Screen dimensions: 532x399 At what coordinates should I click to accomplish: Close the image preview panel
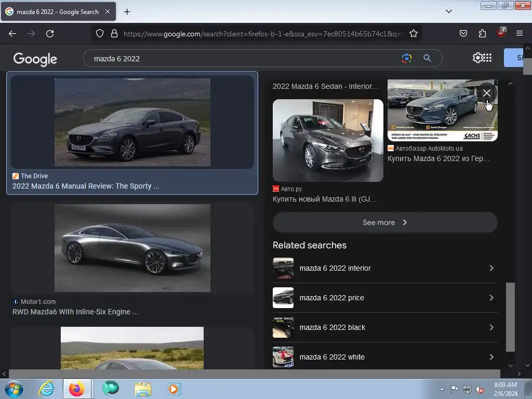(x=486, y=93)
